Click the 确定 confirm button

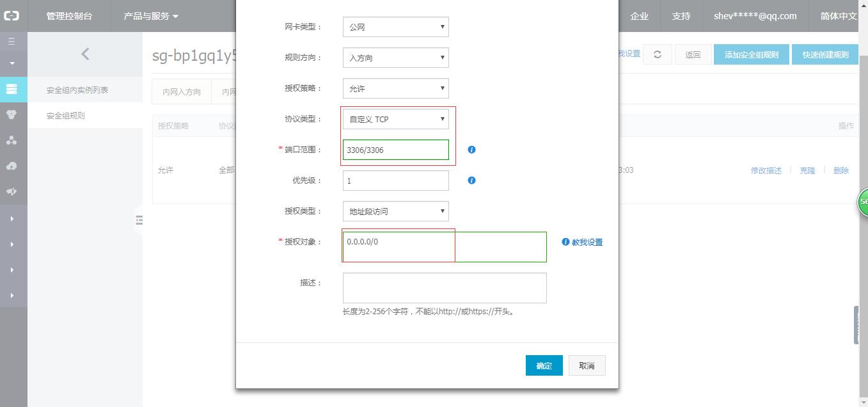(x=544, y=365)
